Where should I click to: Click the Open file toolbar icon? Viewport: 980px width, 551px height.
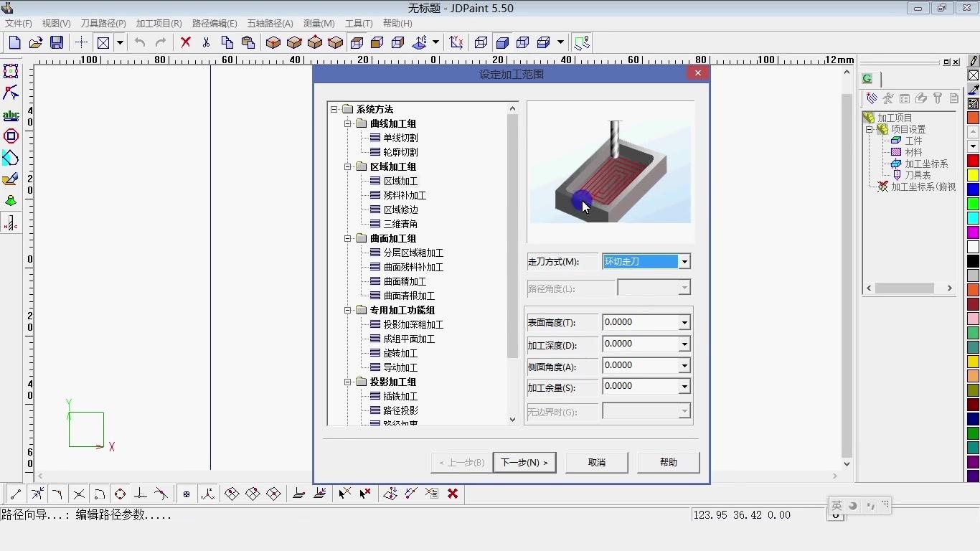pyautogui.click(x=35, y=42)
